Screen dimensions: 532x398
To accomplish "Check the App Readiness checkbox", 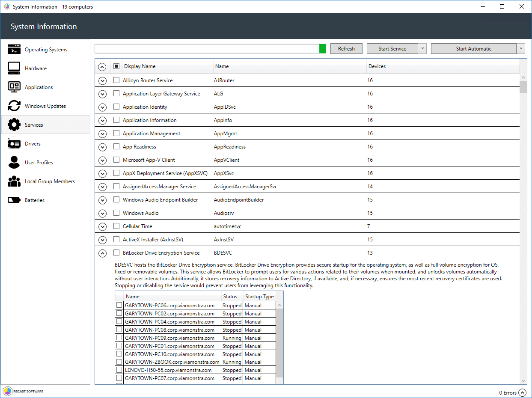I will pos(116,146).
